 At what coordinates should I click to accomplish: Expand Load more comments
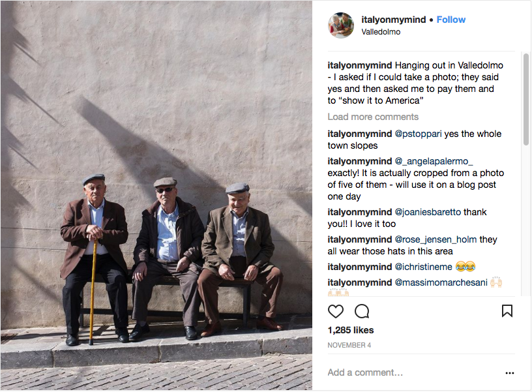[x=373, y=117]
